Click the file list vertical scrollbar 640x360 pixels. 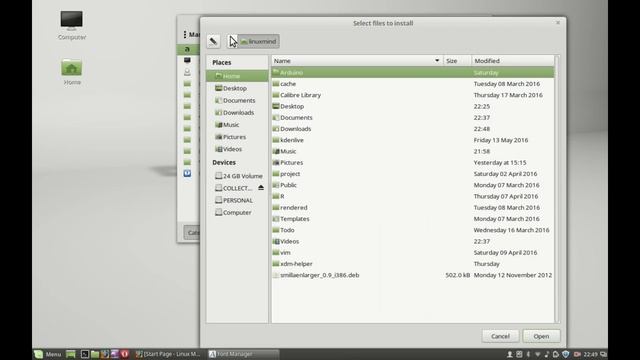tap(557, 189)
